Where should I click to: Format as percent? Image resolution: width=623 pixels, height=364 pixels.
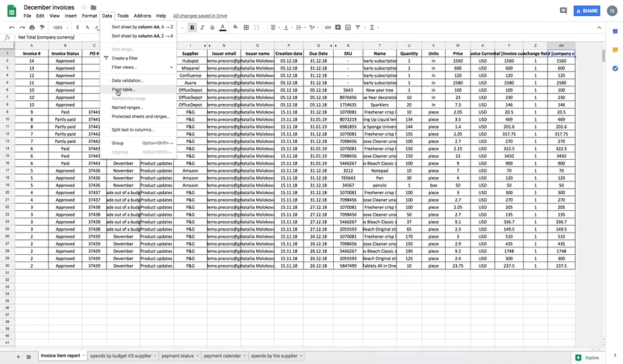88,28
